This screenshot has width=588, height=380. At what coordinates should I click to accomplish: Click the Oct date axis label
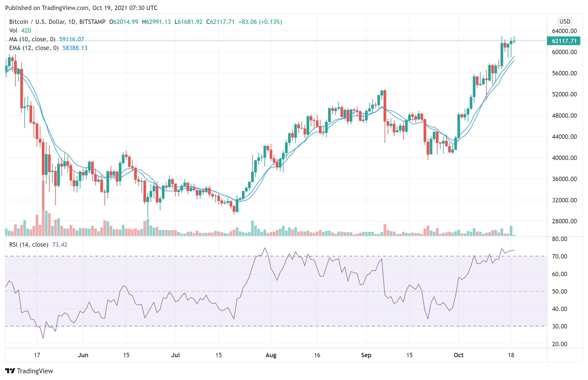[x=459, y=355]
